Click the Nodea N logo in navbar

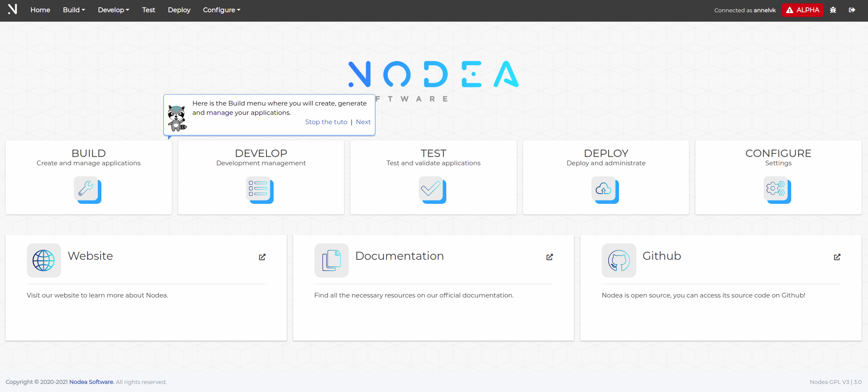(12, 9)
